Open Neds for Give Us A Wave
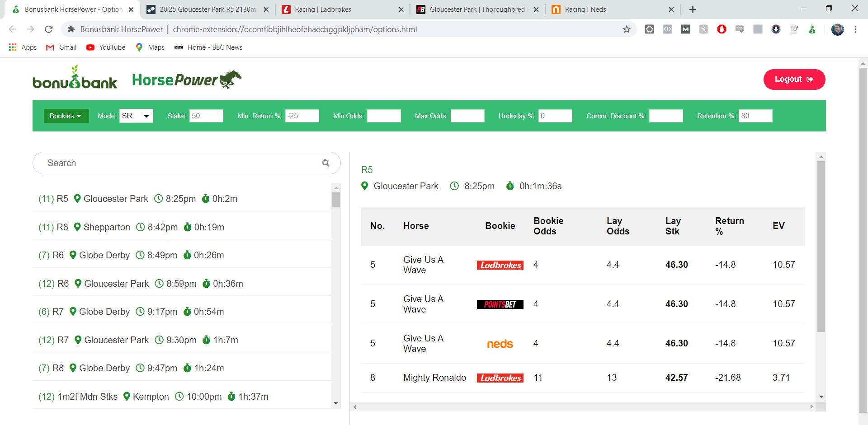Image resolution: width=868 pixels, height=425 pixels. pyautogui.click(x=500, y=344)
